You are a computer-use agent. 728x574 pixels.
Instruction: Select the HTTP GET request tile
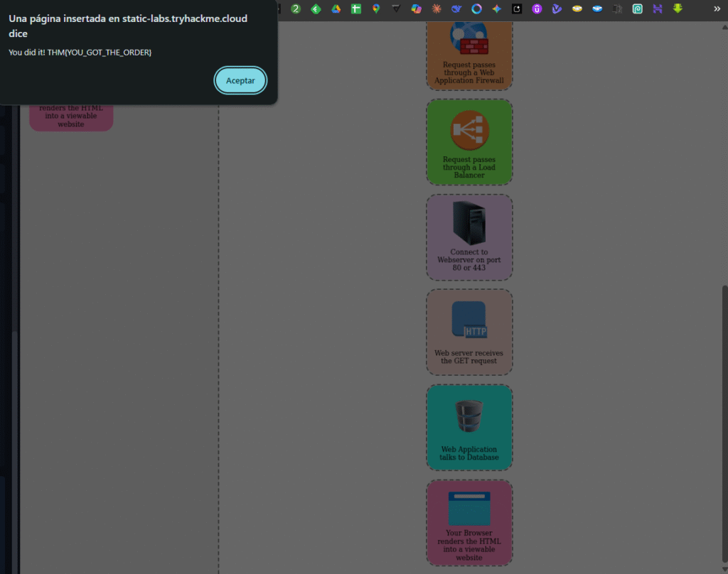click(469, 332)
